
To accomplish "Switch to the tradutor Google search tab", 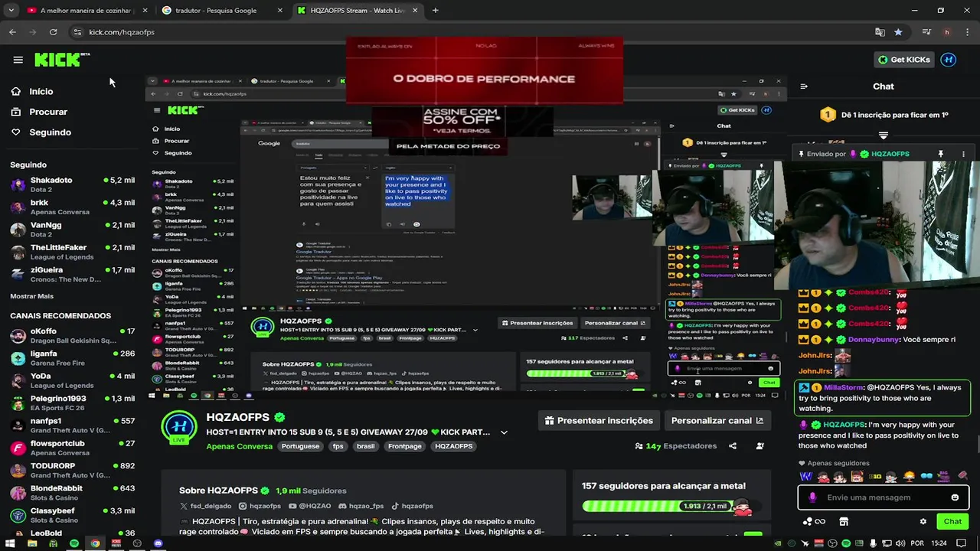I will click(222, 11).
